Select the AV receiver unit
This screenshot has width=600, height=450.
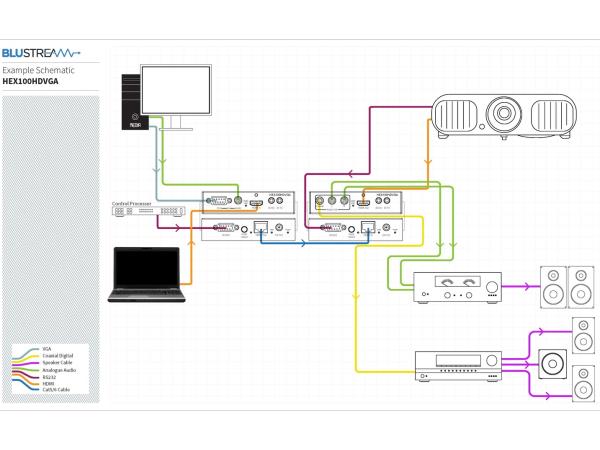[x=458, y=365]
